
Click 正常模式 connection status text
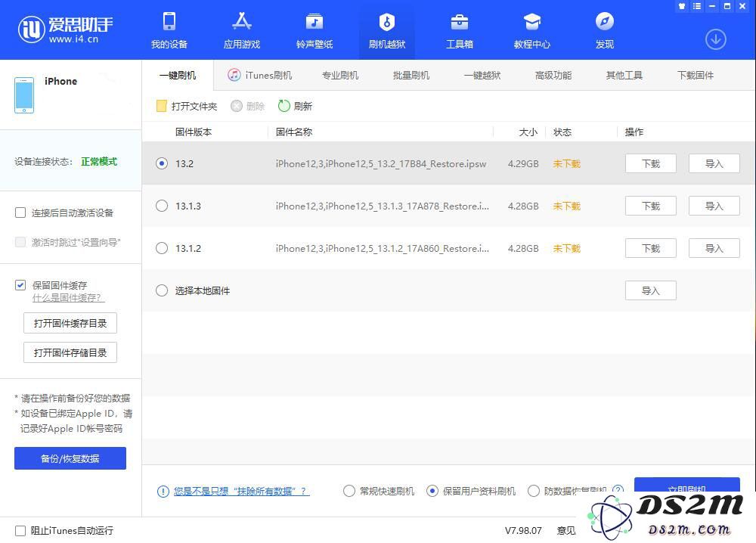(x=99, y=162)
